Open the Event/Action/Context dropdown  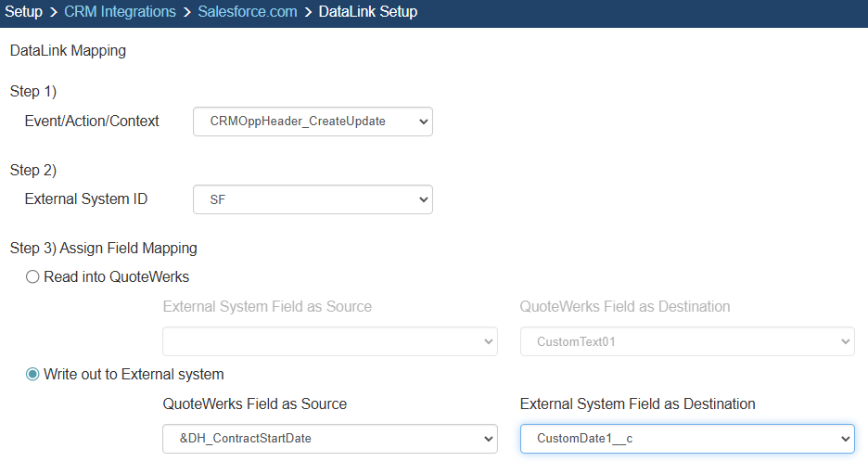[313, 122]
